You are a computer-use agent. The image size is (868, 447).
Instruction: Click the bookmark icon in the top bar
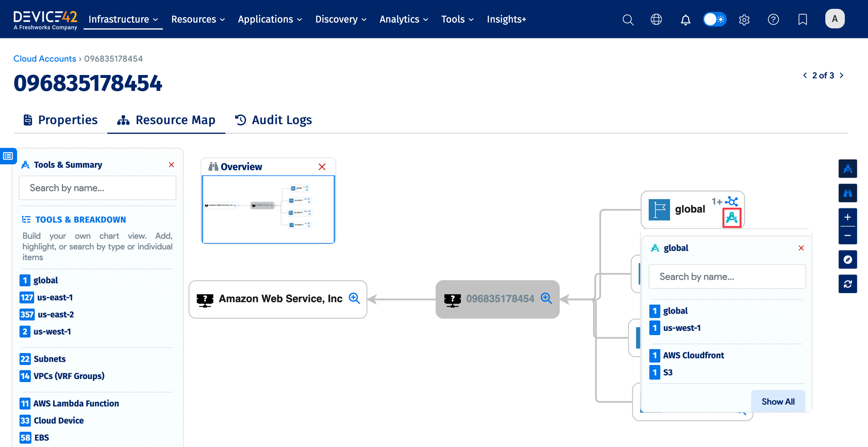[x=803, y=19]
